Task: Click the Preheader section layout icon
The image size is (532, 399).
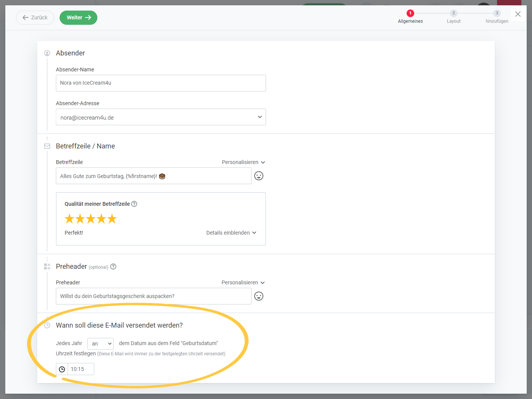Action: [x=47, y=267]
